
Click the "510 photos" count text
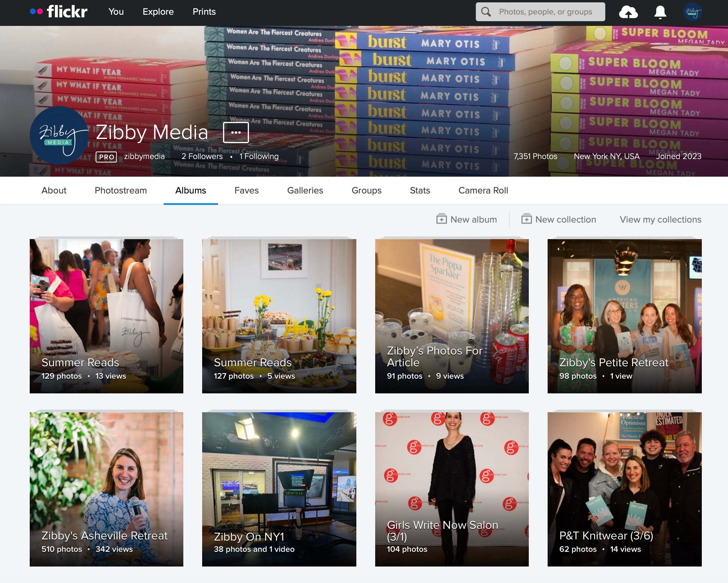62,549
